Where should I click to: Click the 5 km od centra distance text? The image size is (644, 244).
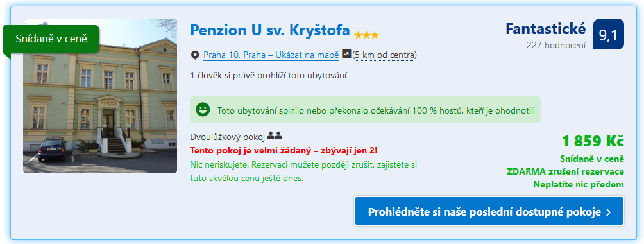coord(384,55)
